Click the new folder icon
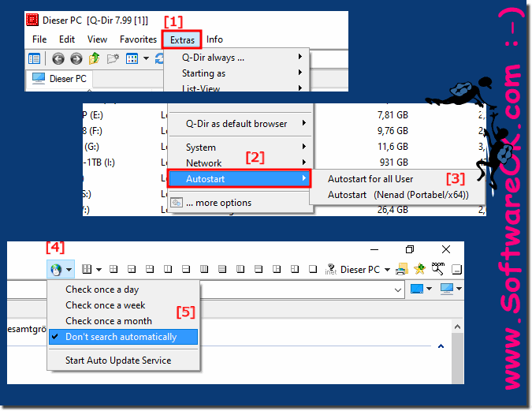This screenshot has height=411, width=532. point(113,58)
